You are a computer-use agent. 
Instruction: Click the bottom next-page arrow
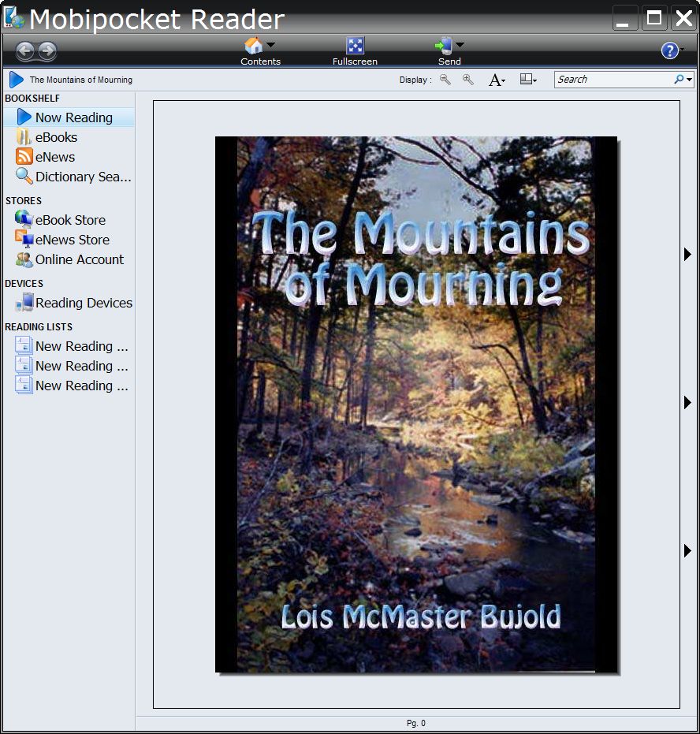coord(687,550)
